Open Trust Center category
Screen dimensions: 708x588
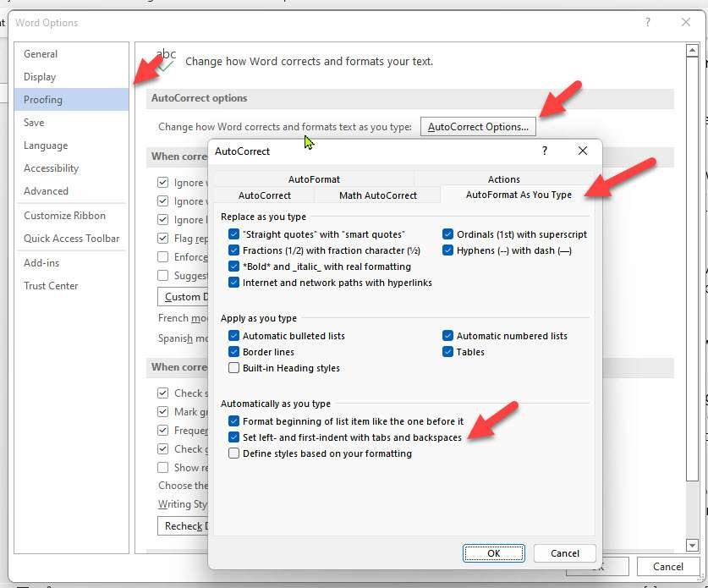[x=71, y=285]
